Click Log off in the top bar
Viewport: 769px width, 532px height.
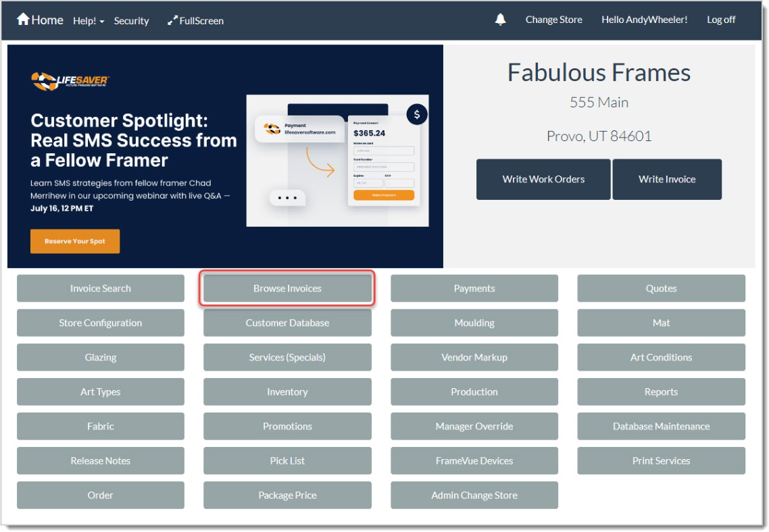point(721,20)
